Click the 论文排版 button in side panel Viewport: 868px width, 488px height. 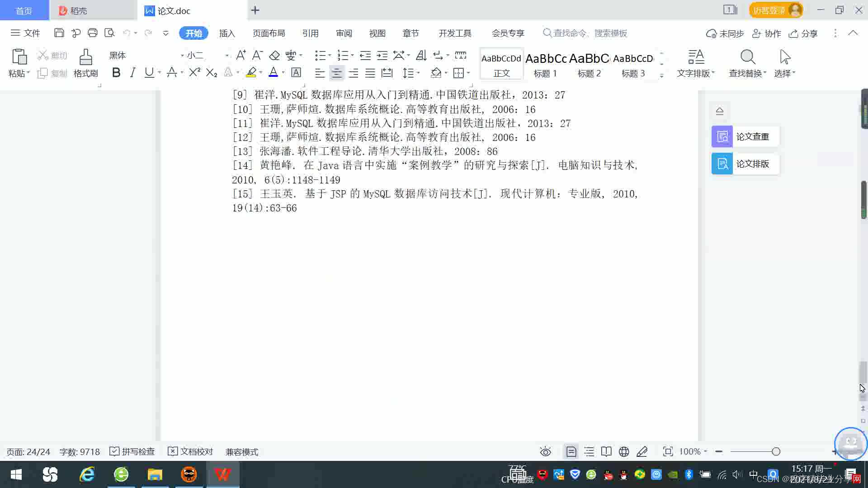[745, 164]
